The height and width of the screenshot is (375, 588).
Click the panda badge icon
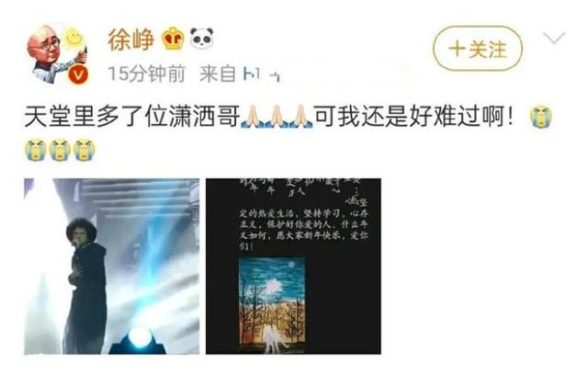(x=202, y=39)
